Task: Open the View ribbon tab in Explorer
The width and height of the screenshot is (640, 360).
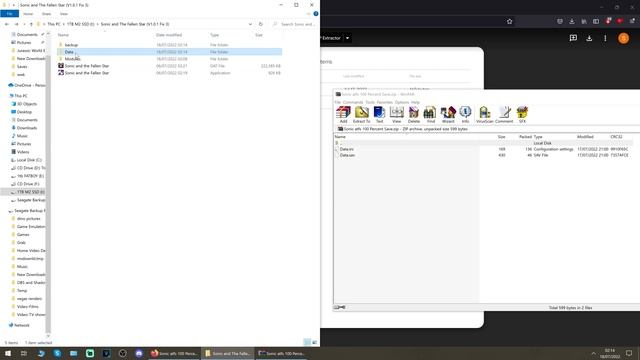Action: point(64,14)
